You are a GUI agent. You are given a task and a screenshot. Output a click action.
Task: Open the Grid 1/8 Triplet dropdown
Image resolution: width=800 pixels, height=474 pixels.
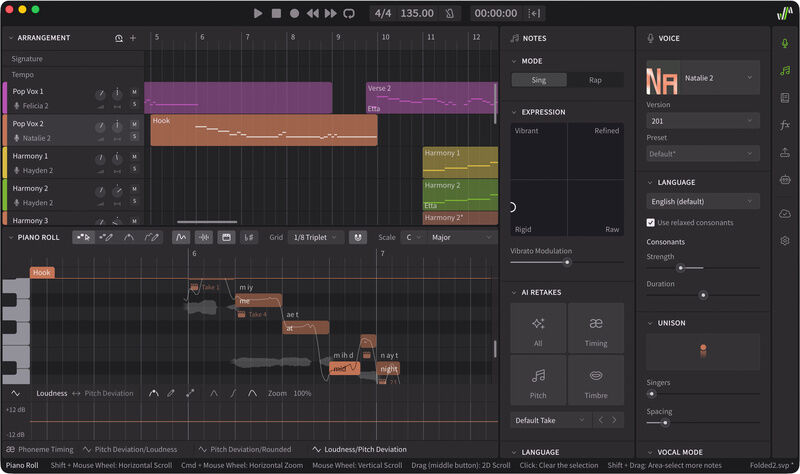(x=315, y=237)
